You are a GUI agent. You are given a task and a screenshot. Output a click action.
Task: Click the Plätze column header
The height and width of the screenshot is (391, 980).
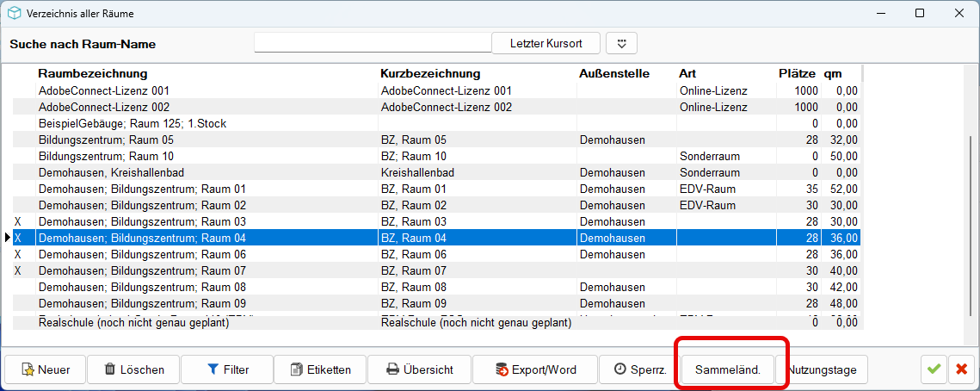point(798,74)
